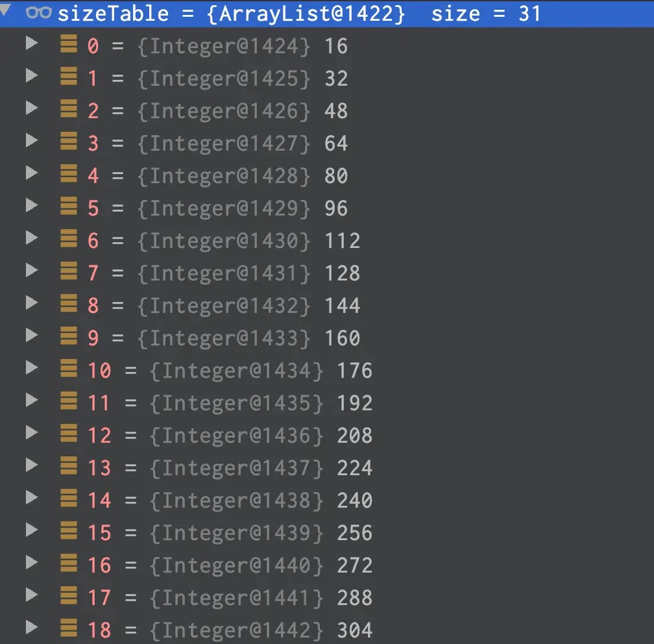Click the array element icon of index 12
Viewport: 654px width, 644px height.
coord(69,433)
